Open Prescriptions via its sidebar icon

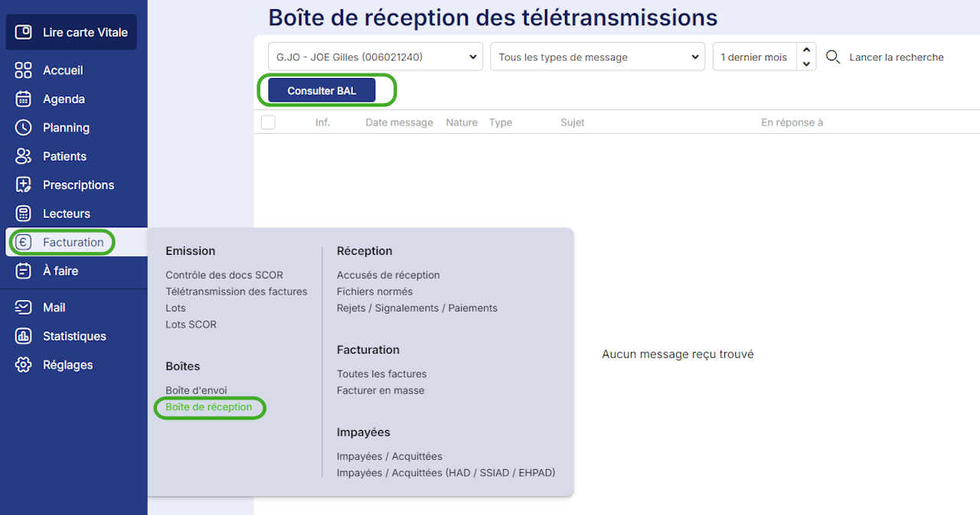24,185
